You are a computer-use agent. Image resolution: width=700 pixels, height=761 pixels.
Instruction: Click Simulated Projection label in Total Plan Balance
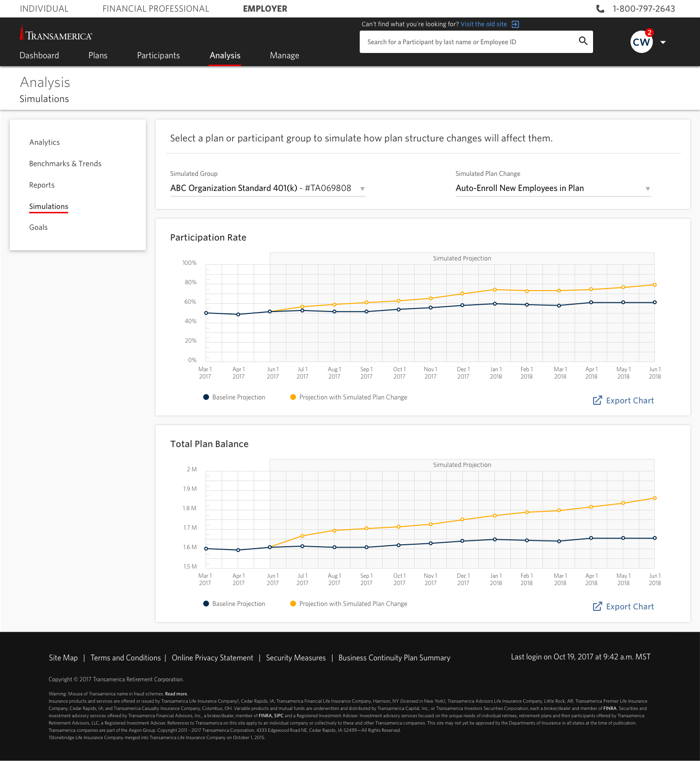462,465
